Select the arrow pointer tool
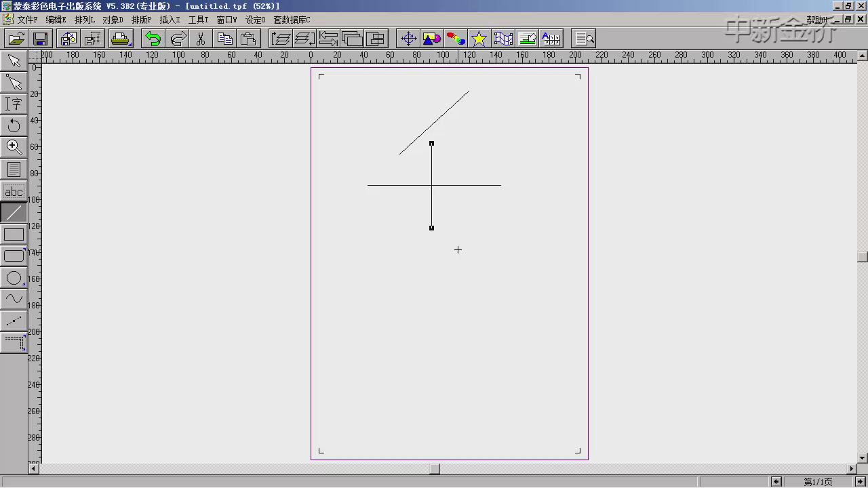The image size is (868, 488). click(14, 61)
